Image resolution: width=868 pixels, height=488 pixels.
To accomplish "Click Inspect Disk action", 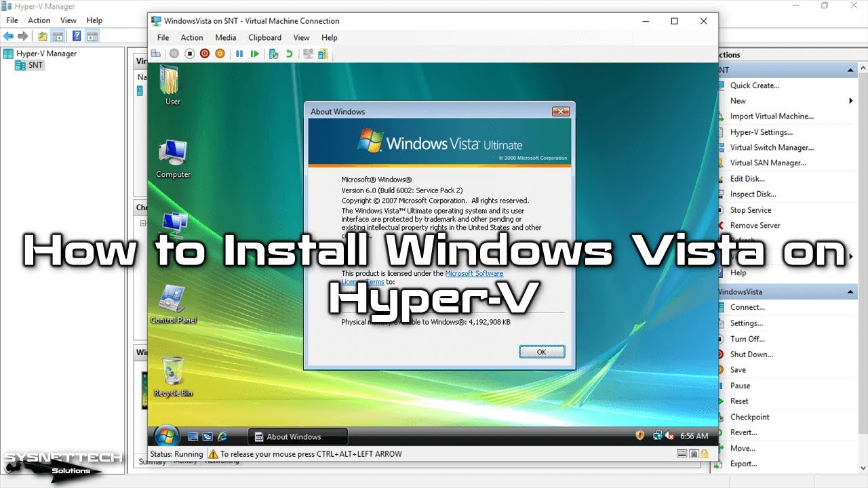I will (x=753, y=194).
